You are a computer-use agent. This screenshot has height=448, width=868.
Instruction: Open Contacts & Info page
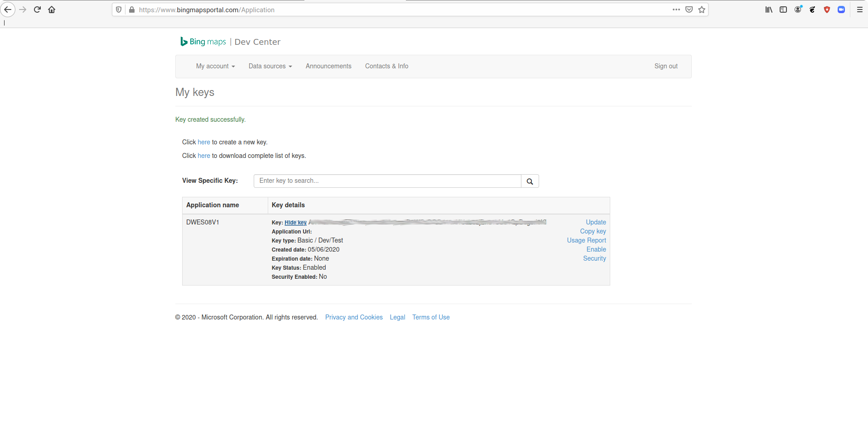[x=386, y=66]
